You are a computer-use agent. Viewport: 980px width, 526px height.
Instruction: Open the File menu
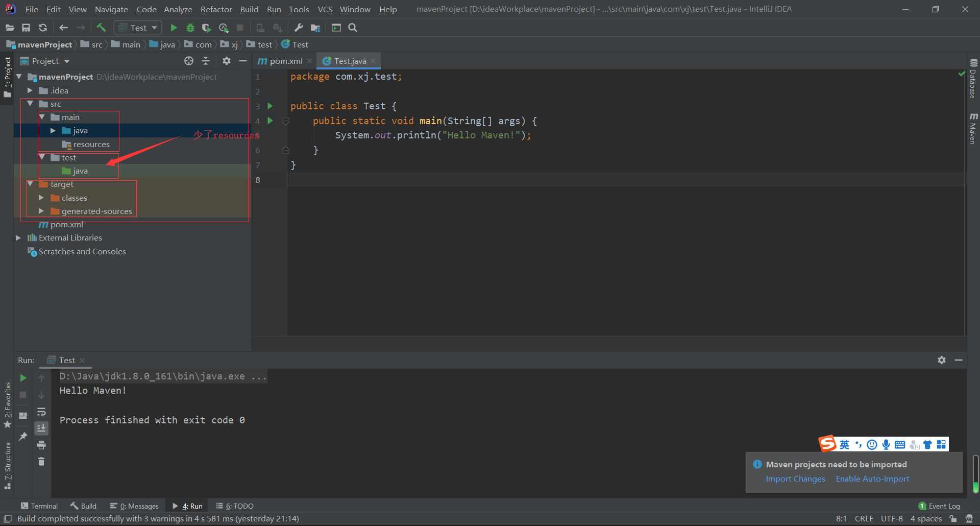(31, 9)
